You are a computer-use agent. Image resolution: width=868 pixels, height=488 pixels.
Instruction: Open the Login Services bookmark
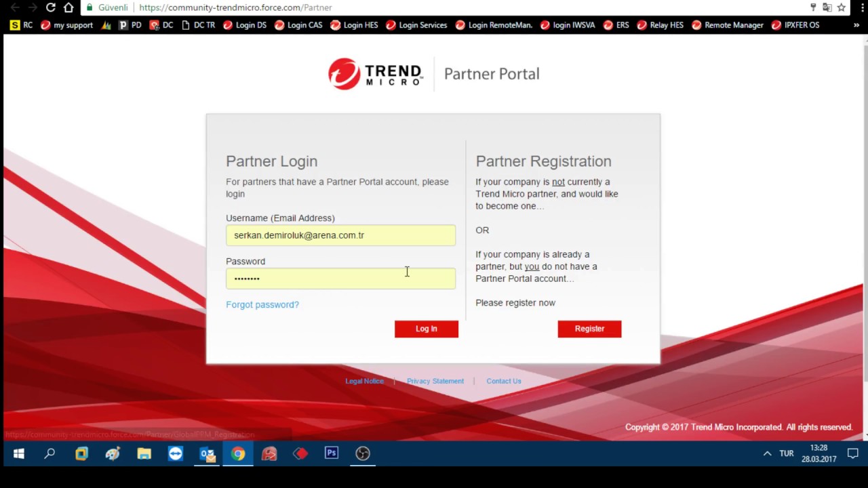[x=416, y=25]
